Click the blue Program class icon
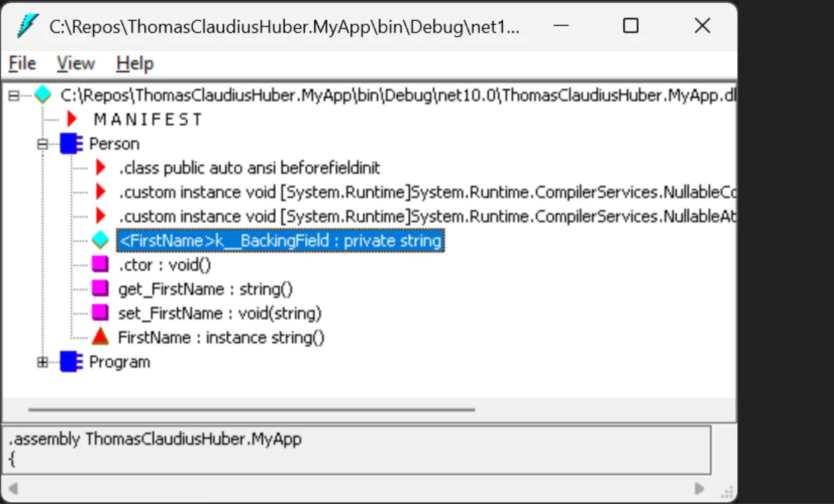This screenshot has width=834, height=504. pos(71,362)
